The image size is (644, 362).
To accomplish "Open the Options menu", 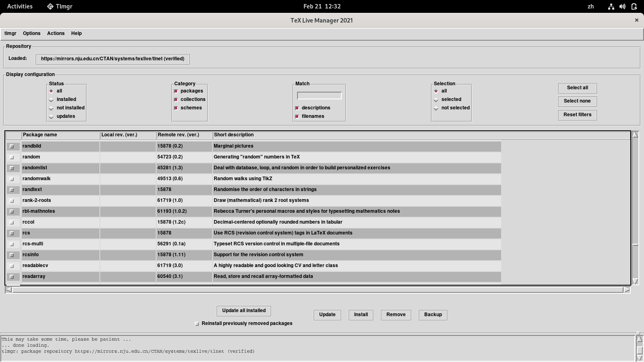I will [x=31, y=33].
